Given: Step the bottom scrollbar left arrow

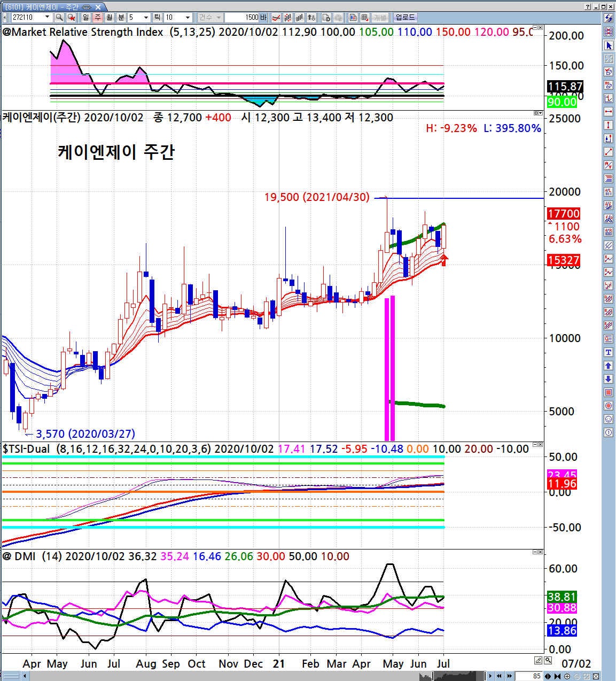Looking at the screenshot, I should (25, 676).
